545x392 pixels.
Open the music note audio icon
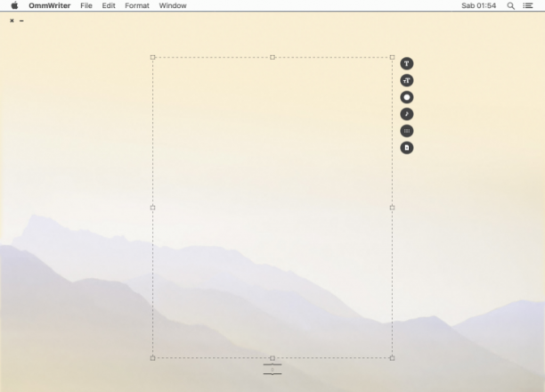[x=407, y=114]
